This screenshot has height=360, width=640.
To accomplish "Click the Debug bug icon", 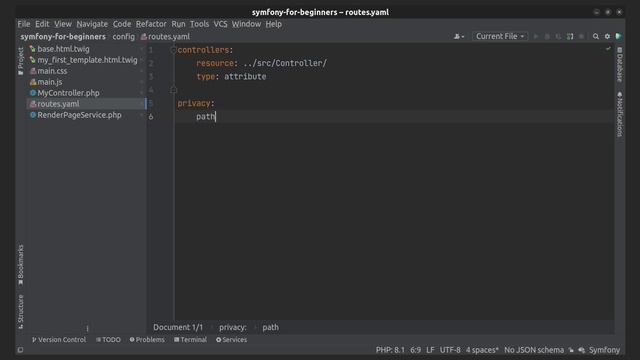I will [547, 36].
